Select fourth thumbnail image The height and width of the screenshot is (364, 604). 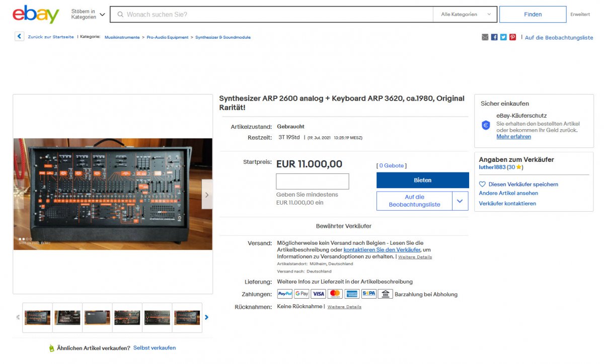127,317
